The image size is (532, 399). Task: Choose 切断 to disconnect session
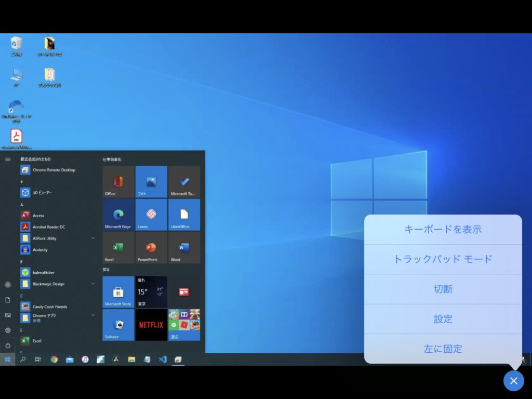tap(443, 289)
